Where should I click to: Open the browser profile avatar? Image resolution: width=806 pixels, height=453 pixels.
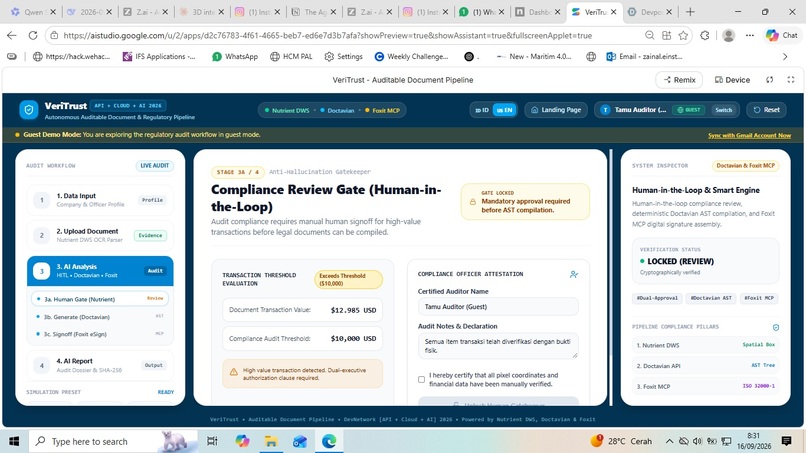tap(728, 35)
